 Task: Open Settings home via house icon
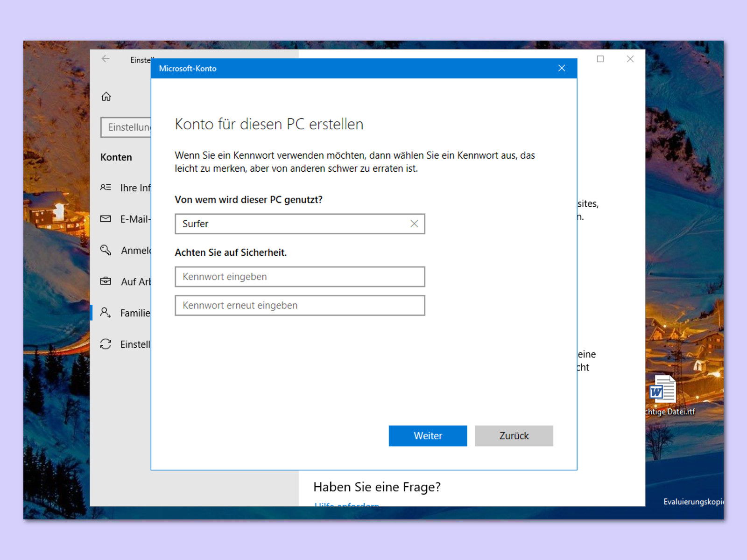106,96
